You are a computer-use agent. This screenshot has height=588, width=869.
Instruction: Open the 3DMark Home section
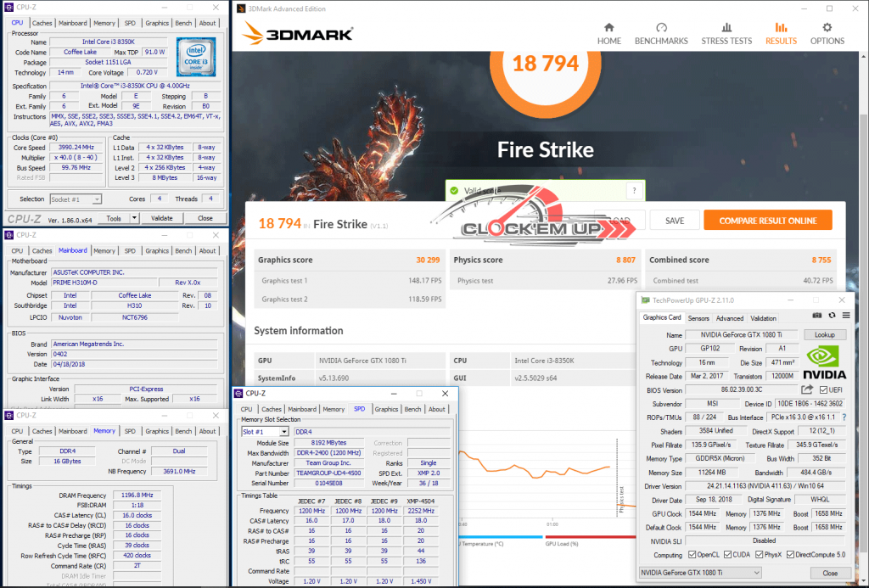tap(608, 33)
